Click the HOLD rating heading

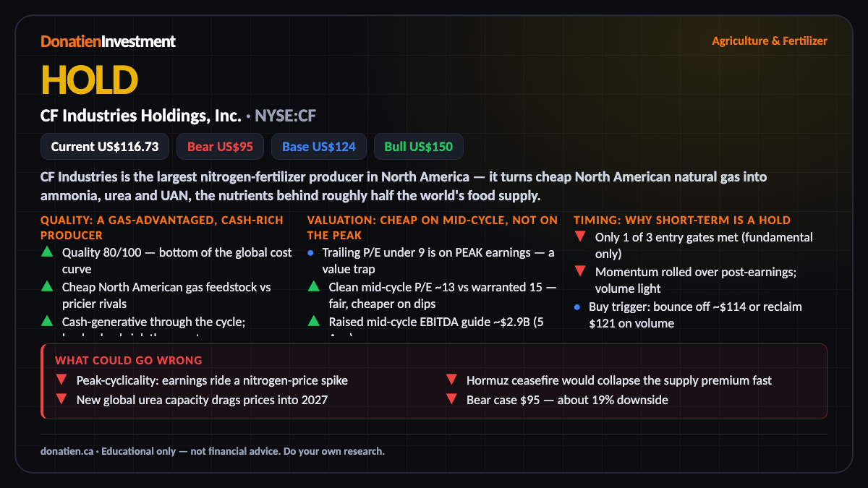click(x=89, y=80)
